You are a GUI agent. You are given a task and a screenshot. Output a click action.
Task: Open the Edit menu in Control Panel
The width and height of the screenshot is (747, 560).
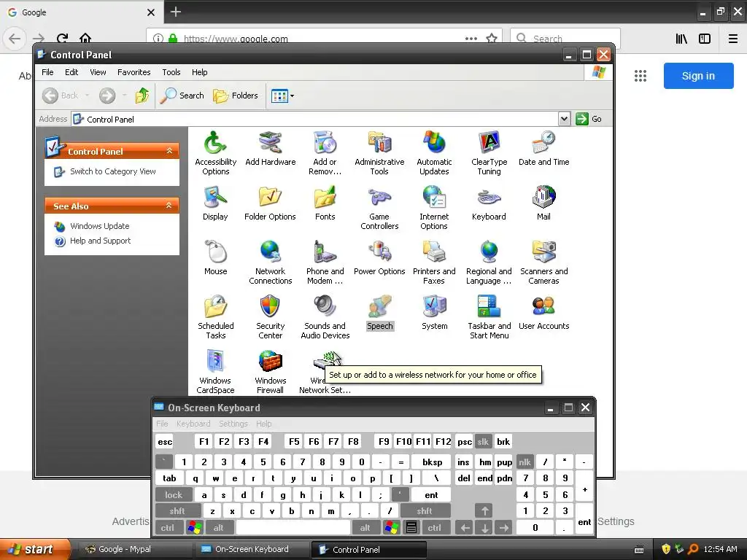click(x=71, y=72)
